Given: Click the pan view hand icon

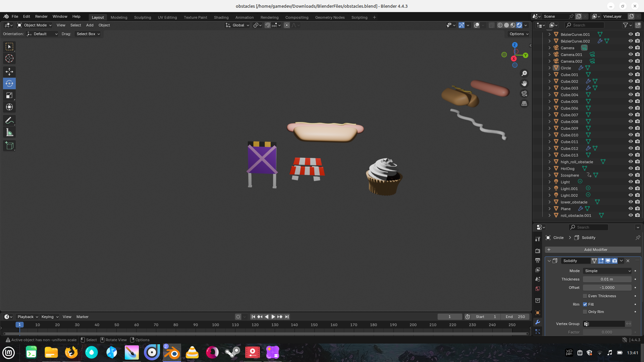Looking at the screenshot, I should (524, 83).
